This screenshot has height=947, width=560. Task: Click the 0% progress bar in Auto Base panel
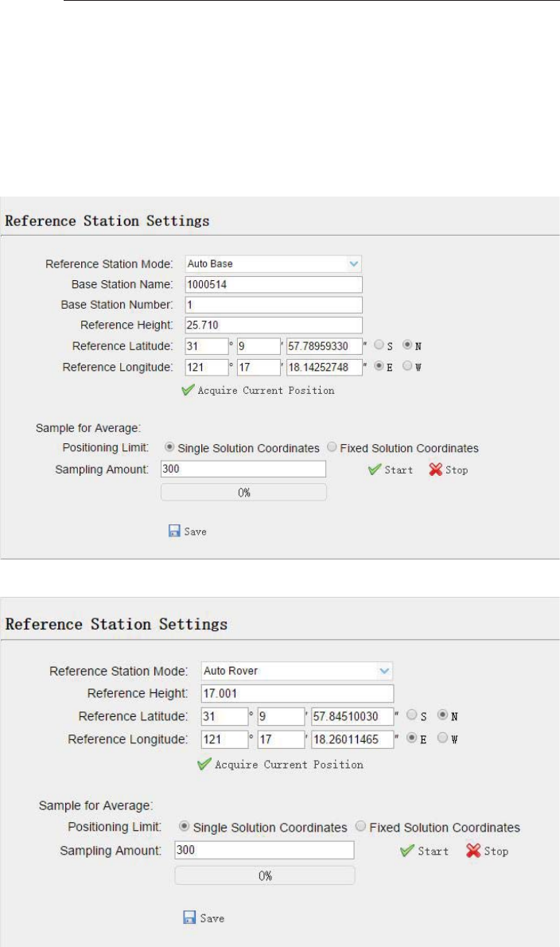(x=243, y=493)
